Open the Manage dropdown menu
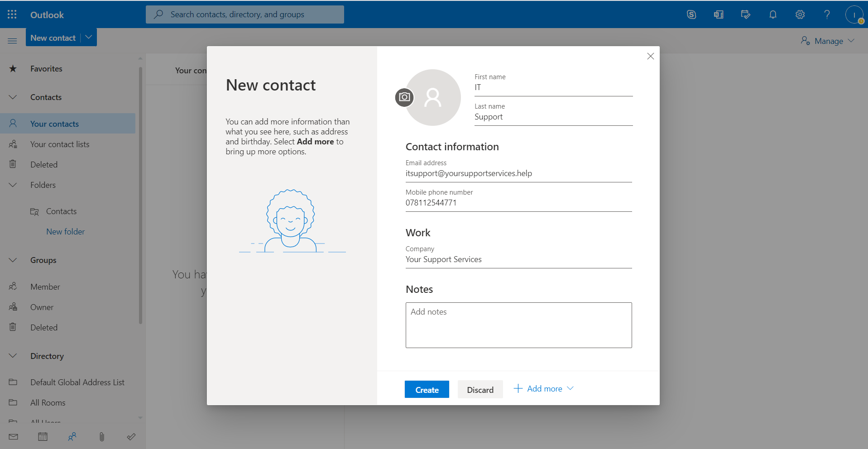868x449 pixels. coord(828,41)
